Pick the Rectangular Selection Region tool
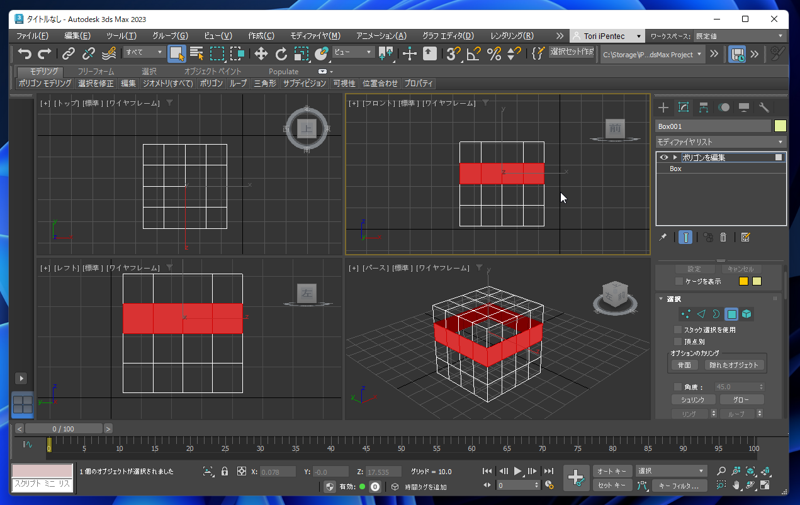 pyautogui.click(x=217, y=54)
